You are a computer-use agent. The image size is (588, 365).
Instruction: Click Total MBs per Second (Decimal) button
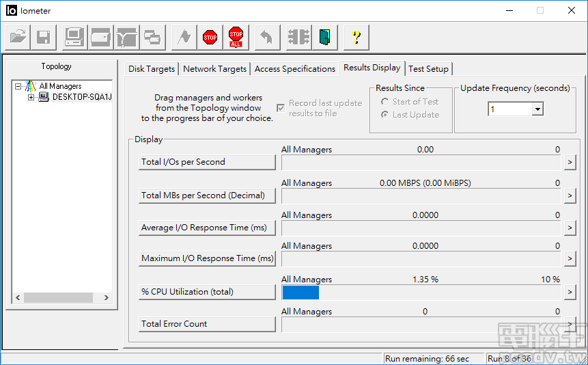point(207,195)
